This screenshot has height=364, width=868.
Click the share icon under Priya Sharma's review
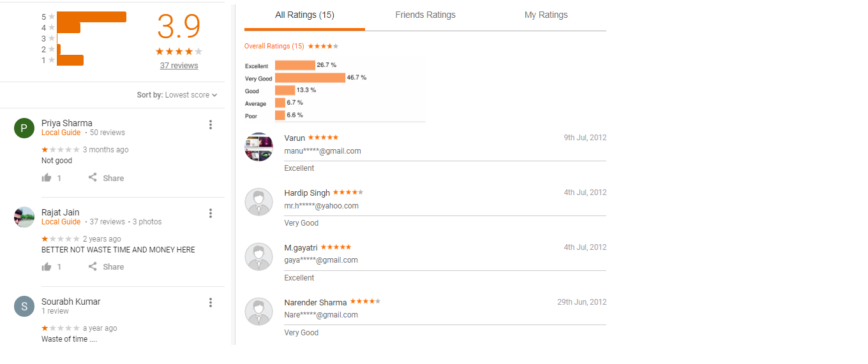point(93,177)
